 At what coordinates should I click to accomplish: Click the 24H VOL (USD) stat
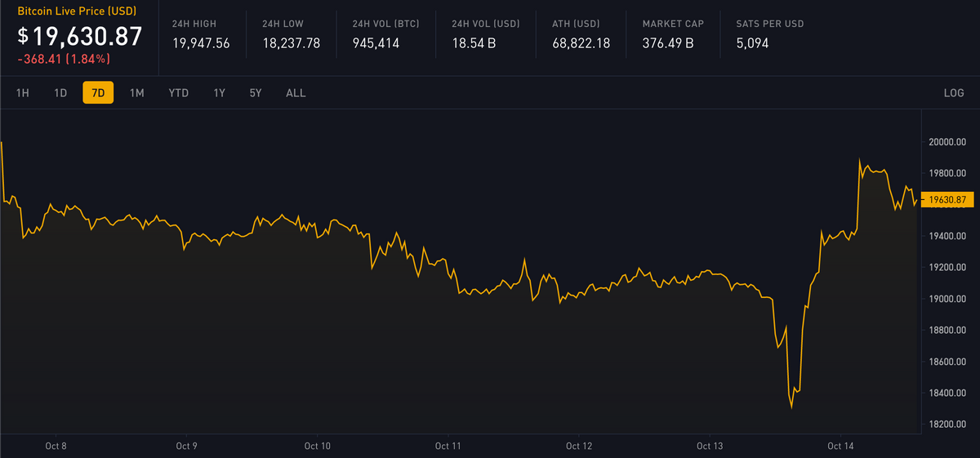click(474, 42)
